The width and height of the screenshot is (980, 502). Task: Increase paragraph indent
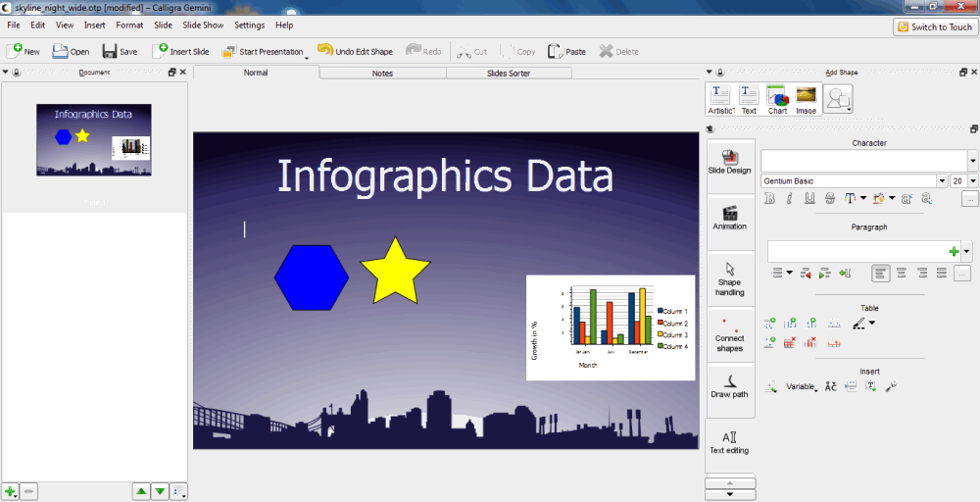[x=824, y=274]
